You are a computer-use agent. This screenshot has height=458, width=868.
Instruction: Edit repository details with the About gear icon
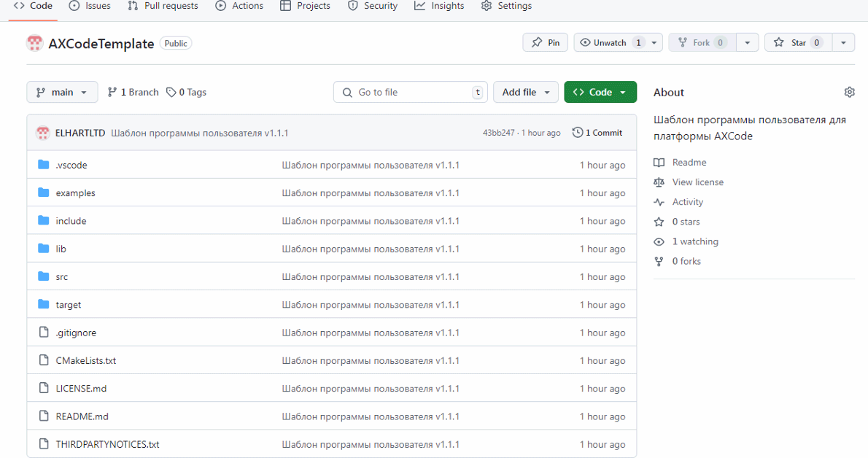pyautogui.click(x=849, y=92)
